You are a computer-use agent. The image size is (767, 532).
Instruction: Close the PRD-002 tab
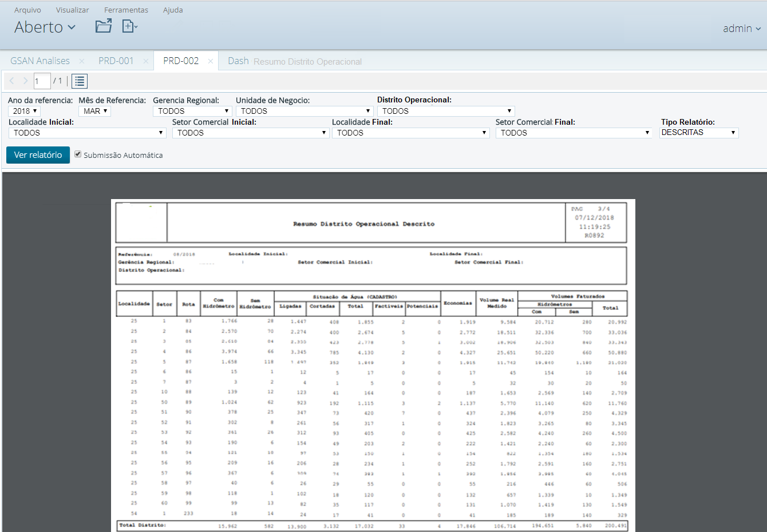tap(211, 61)
